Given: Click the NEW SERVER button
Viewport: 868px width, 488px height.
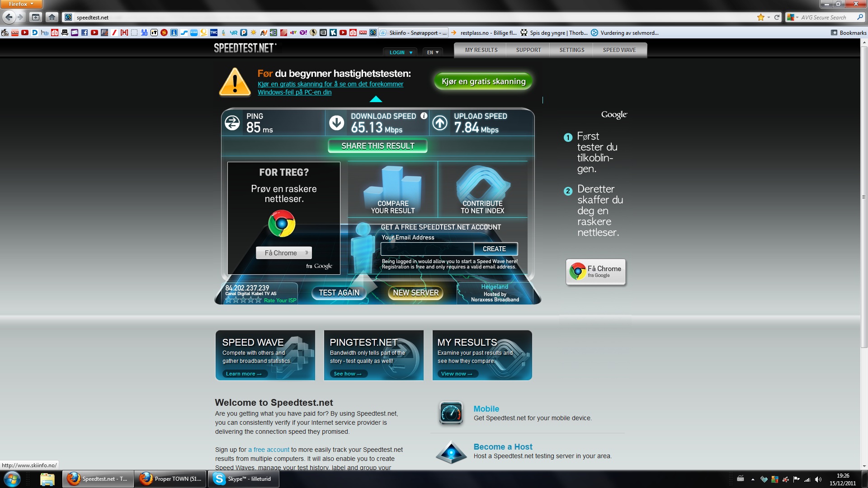Looking at the screenshot, I should [x=415, y=293].
